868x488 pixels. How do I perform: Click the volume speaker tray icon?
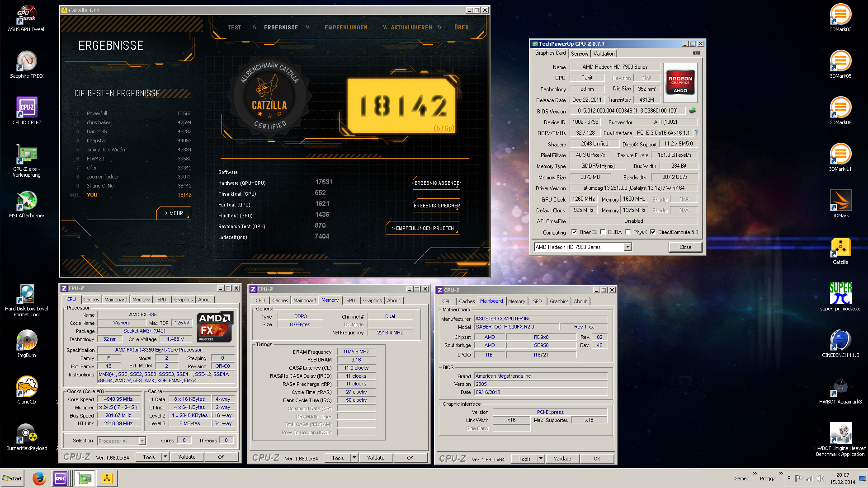[821, 479]
